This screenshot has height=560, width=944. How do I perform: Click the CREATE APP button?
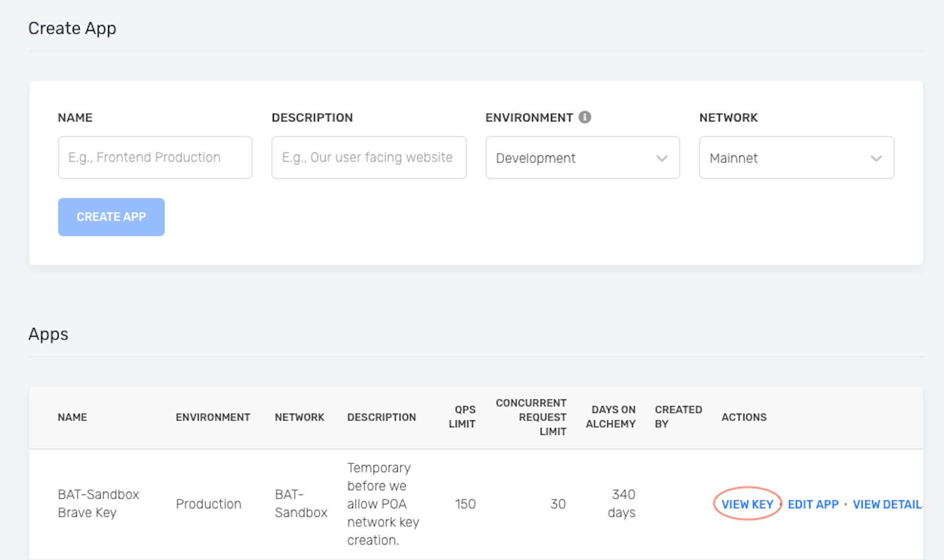111,216
